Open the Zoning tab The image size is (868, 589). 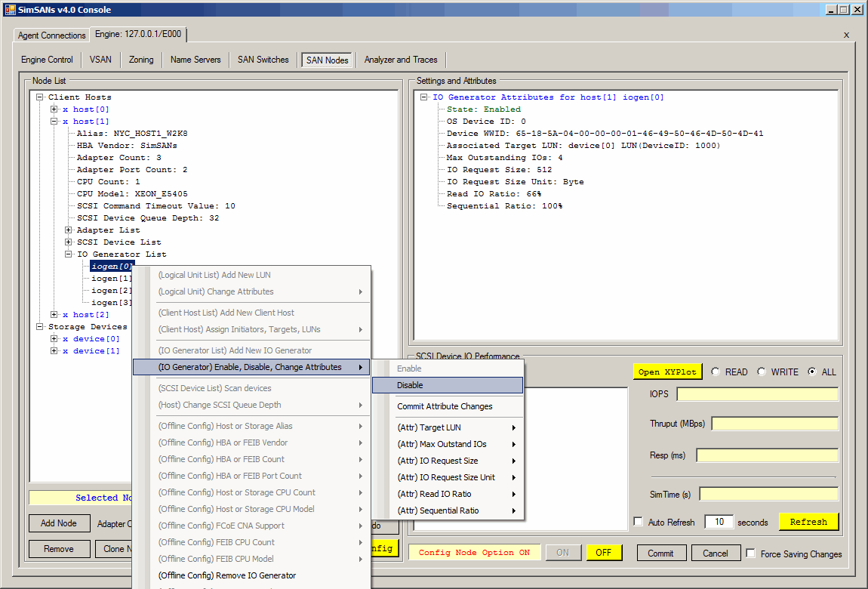tap(141, 60)
